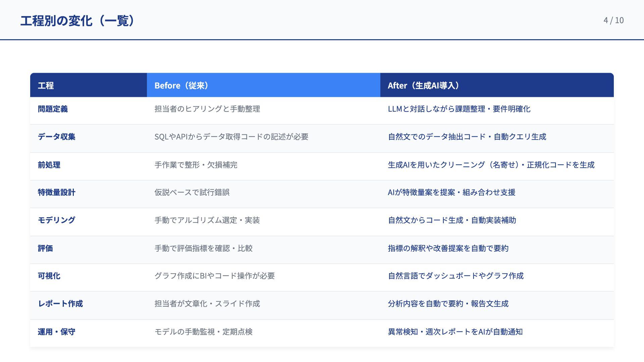Click the cell 自然文でのデータ抽出コード・自動クエリ生成
The width and height of the screenshot is (644, 362).
coord(467,137)
